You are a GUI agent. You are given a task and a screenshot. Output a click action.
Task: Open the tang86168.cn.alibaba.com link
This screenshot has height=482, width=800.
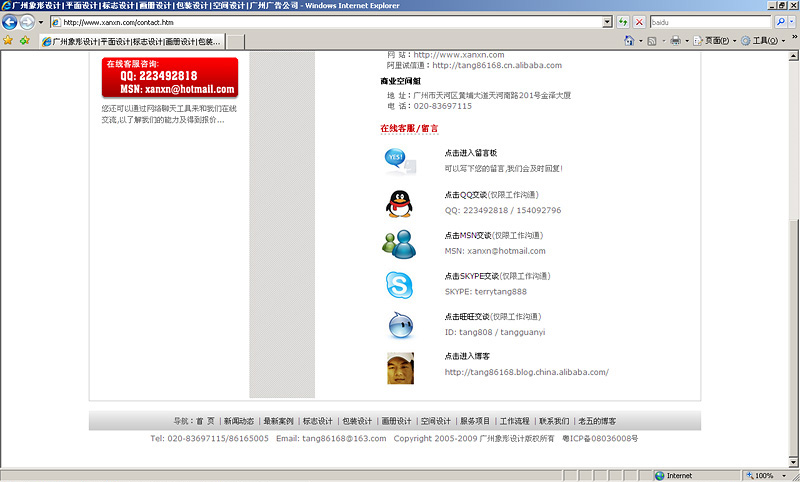click(497, 65)
